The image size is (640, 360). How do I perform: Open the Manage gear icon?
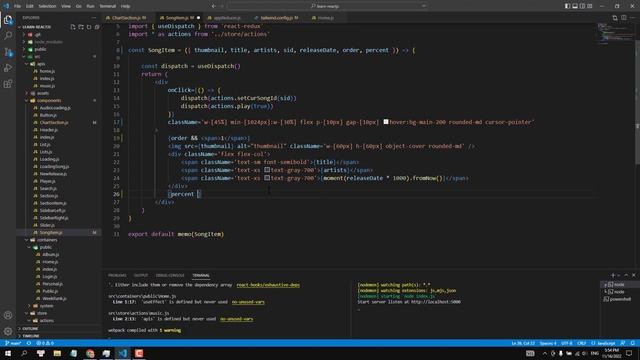(x=8, y=331)
